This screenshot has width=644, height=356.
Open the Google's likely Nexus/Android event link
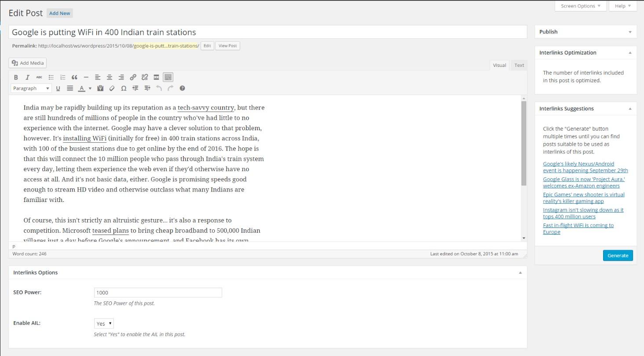point(585,167)
